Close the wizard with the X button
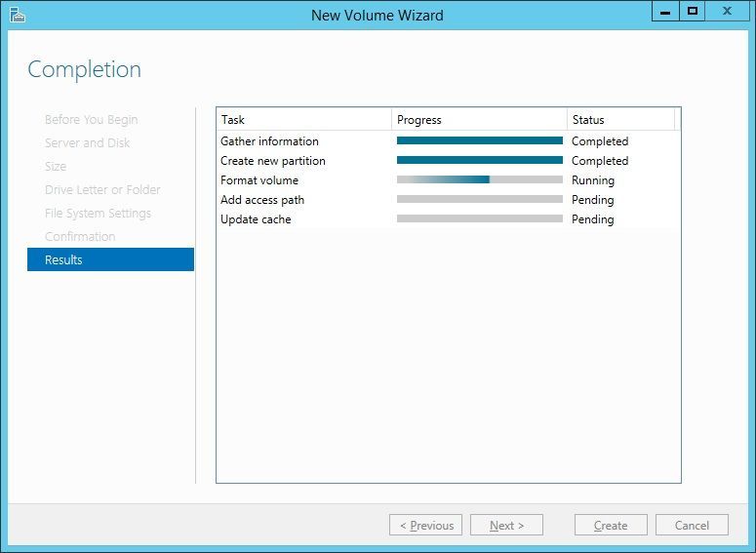Image resolution: width=756 pixels, height=553 pixels. [x=727, y=12]
